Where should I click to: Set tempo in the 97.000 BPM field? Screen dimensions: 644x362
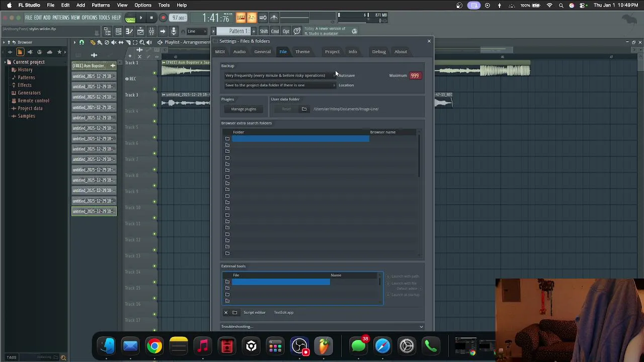178,18
